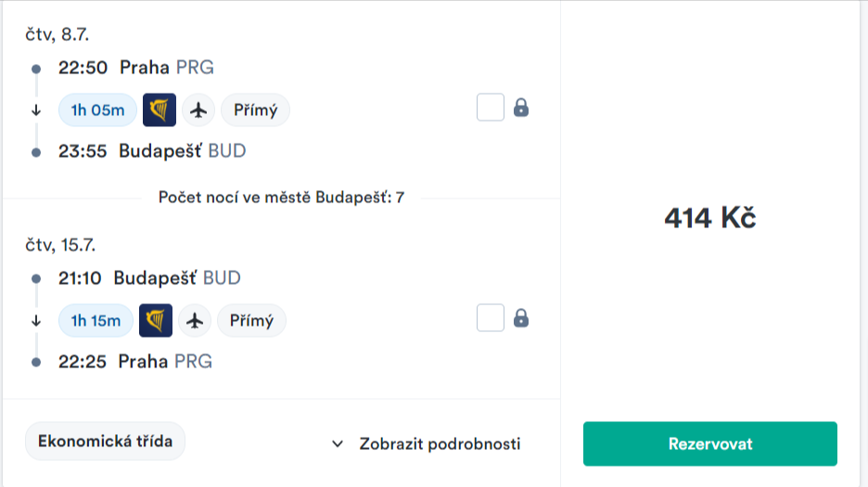The width and height of the screenshot is (868, 487).
Task: Expand details with the Zobrazit podrobnosti chevron
Action: click(338, 443)
